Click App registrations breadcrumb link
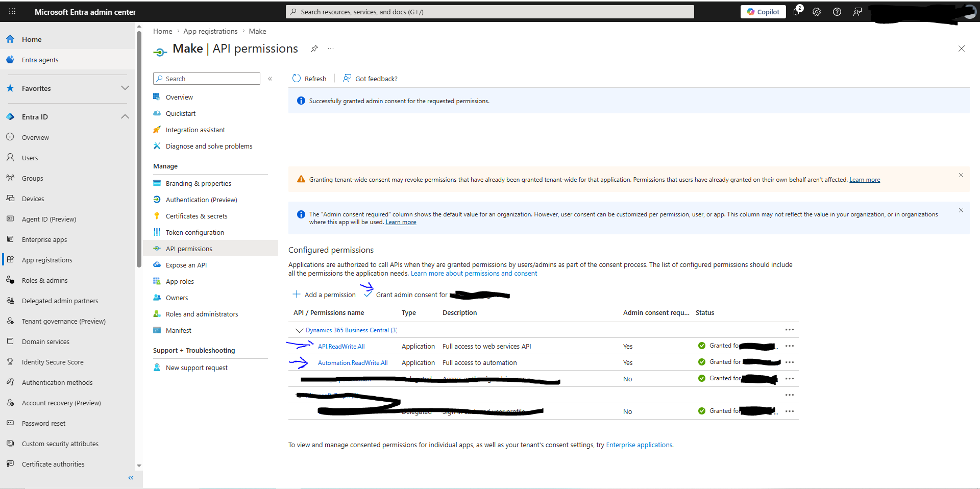Viewport: 980px width, 489px height. coord(210,31)
